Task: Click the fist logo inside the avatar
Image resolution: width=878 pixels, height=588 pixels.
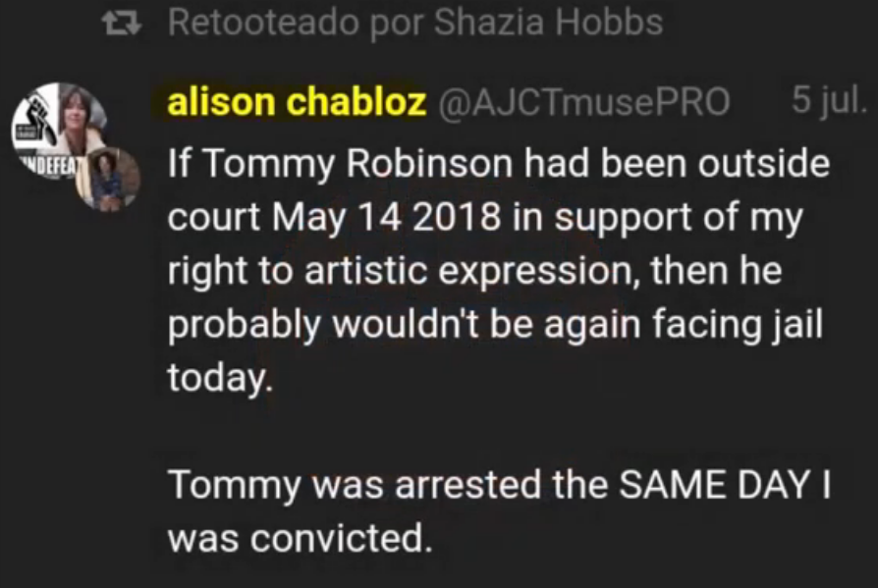Action: pos(38,117)
